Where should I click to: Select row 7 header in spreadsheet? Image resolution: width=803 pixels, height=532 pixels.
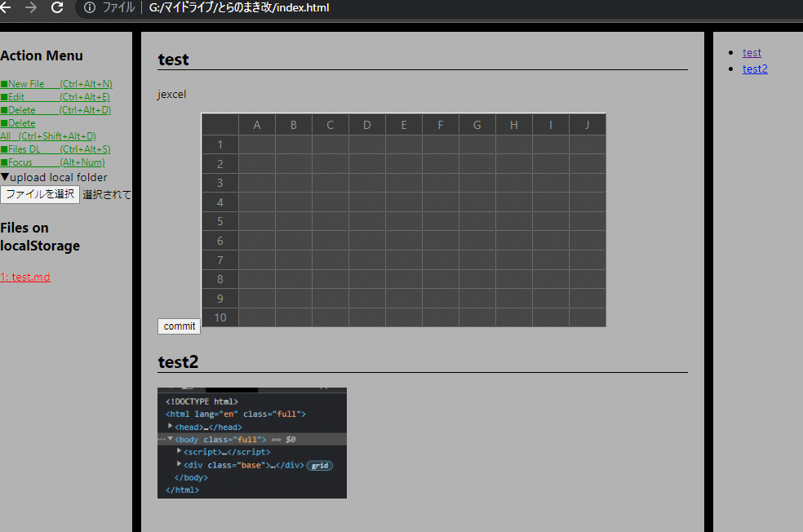pos(220,260)
